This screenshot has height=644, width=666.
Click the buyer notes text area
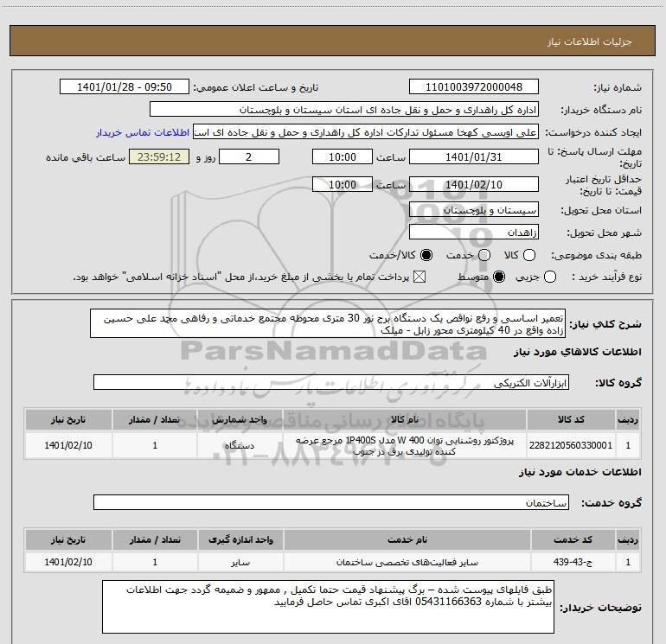[x=328, y=607]
